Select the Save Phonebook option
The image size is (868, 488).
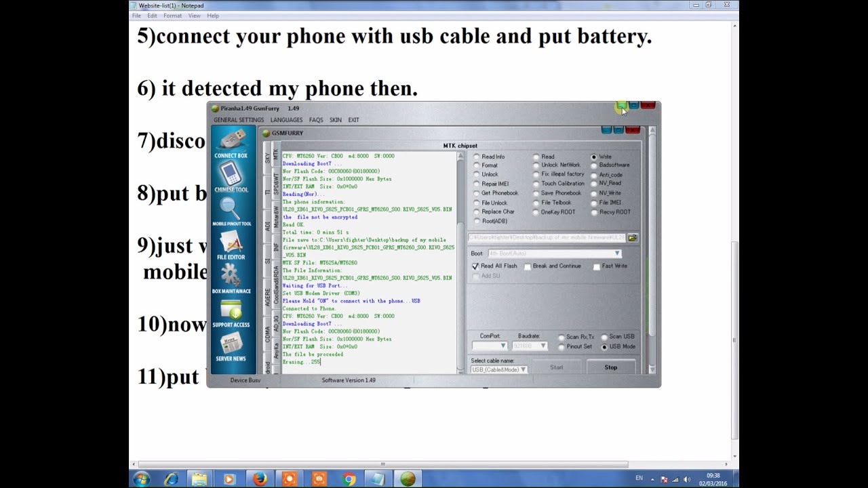(557, 193)
